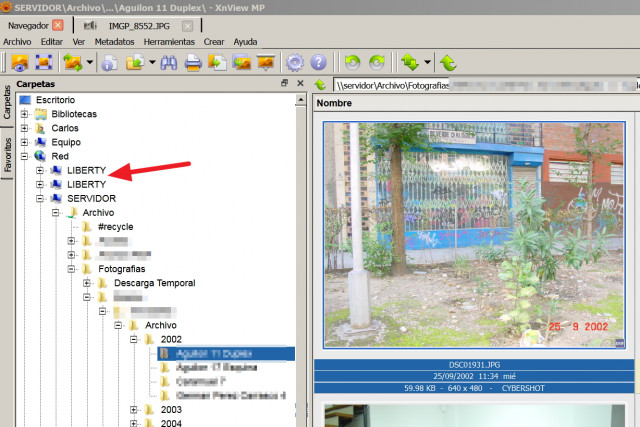640x427 pixels.
Task: Collapse the Red network node
Action: coord(24,156)
